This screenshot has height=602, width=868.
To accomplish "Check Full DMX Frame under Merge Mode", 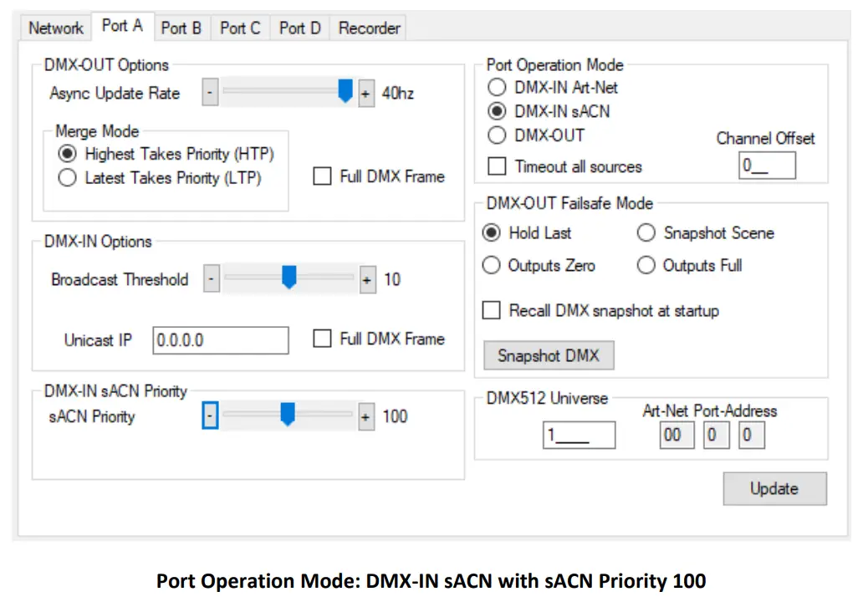I will point(322,176).
